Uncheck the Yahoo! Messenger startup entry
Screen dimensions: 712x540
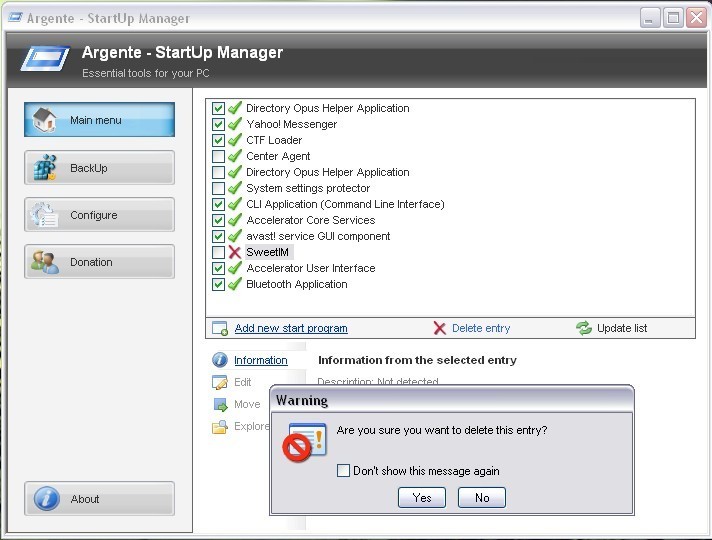(218, 124)
